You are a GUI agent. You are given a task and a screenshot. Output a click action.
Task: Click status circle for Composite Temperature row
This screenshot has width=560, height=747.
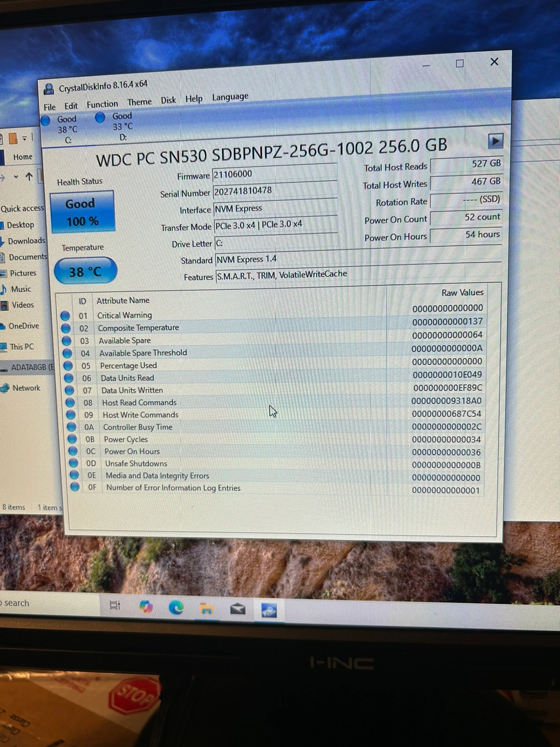66,328
